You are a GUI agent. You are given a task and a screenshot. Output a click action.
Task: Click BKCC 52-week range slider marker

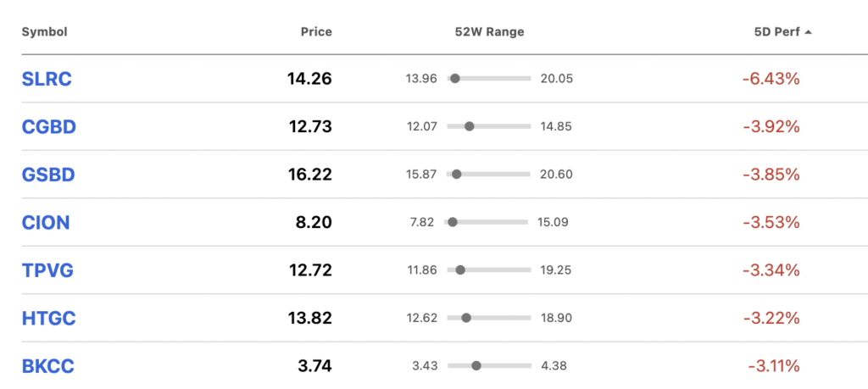tap(476, 366)
